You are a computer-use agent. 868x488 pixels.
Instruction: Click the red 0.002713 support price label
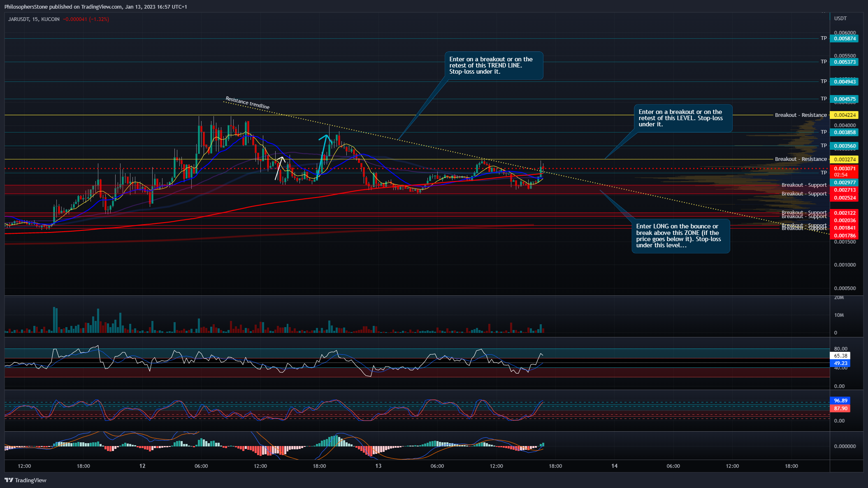point(844,190)
